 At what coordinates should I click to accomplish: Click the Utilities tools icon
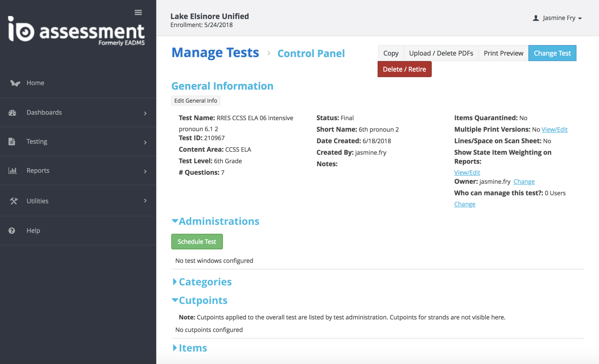coord(13,201)
